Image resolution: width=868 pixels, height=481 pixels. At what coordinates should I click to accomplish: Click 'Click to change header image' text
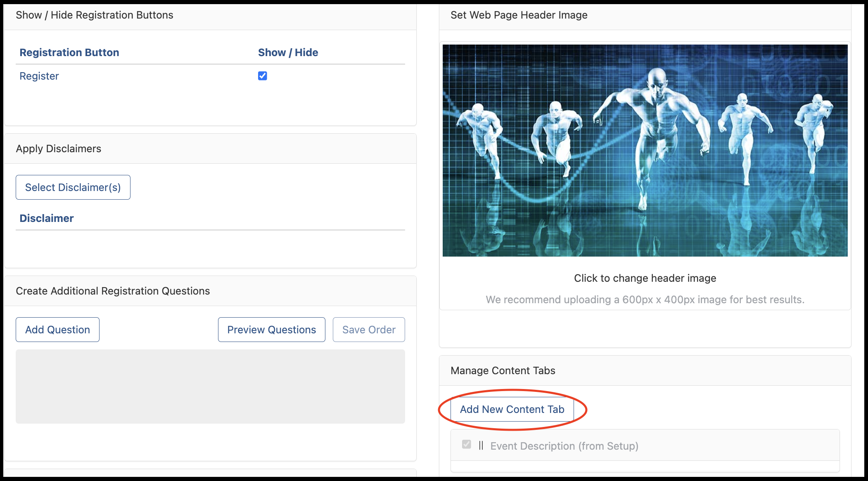[x=645, y=278]
